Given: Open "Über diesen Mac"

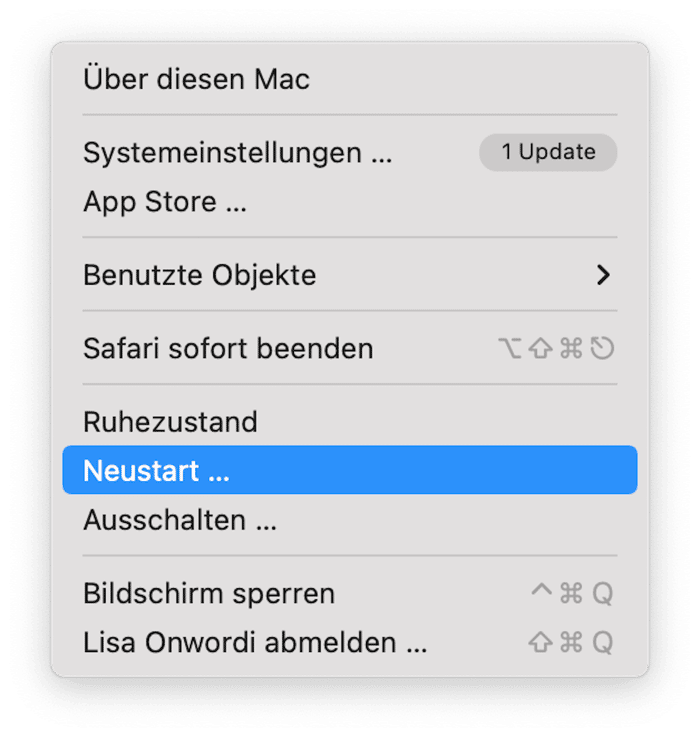Looking at the screenshot, I should [x=197, y=79].
